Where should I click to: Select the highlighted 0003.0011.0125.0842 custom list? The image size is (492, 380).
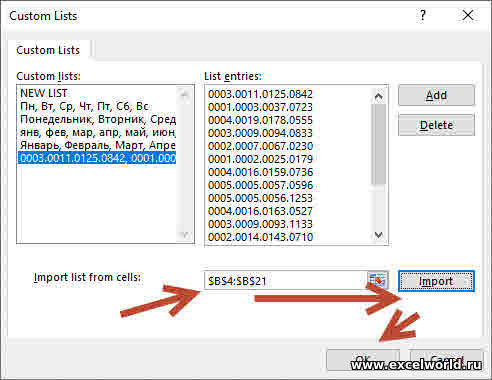[97, 158]
